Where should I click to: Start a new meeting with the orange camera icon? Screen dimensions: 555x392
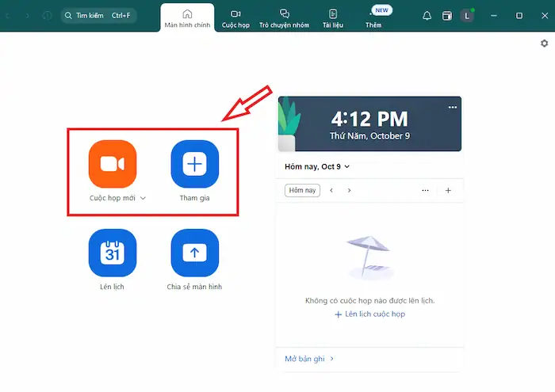(113, 164)
